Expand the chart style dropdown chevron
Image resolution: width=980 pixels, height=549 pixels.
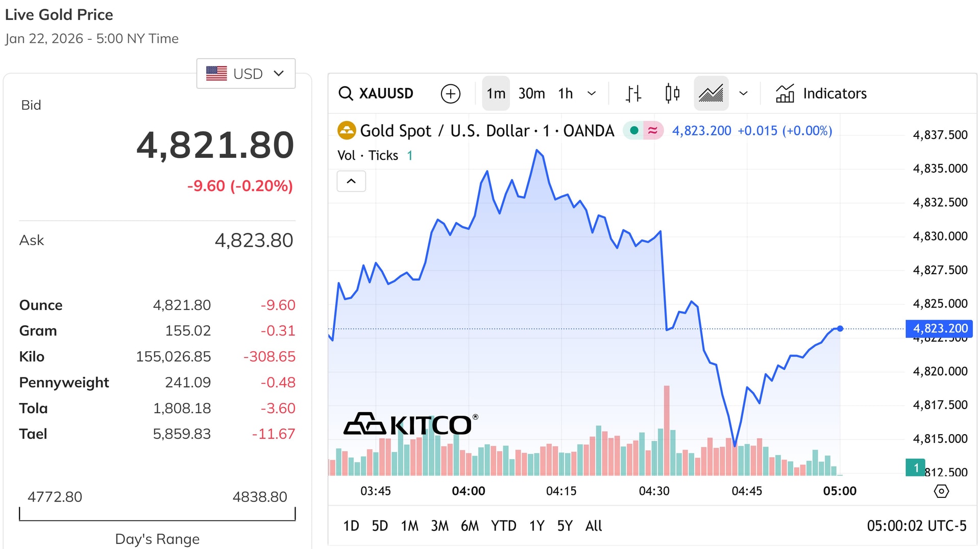744,93
